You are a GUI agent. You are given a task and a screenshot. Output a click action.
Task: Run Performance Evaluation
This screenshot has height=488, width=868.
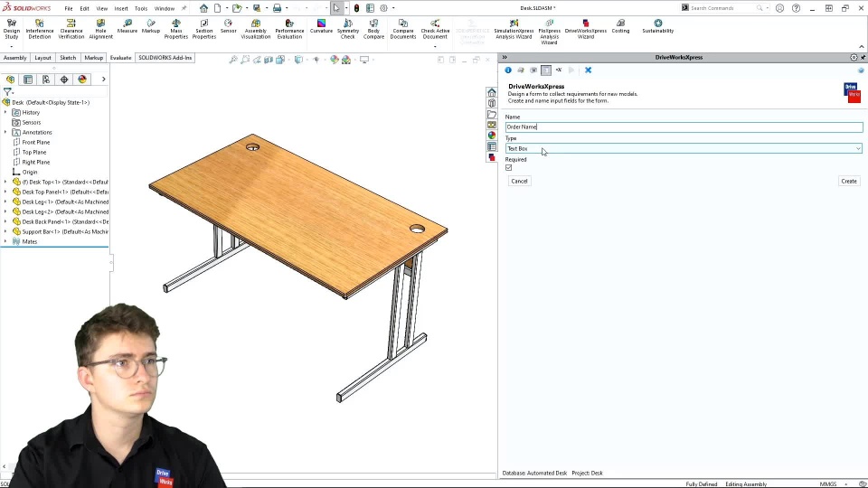(289, 29)
